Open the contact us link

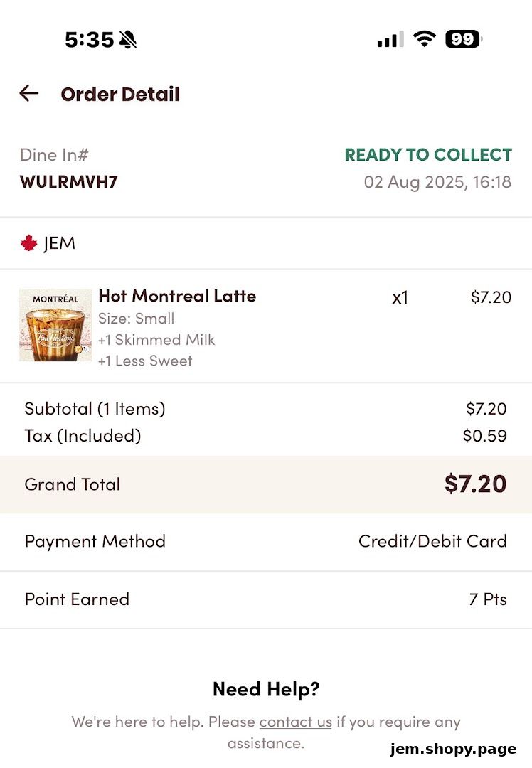295,722
